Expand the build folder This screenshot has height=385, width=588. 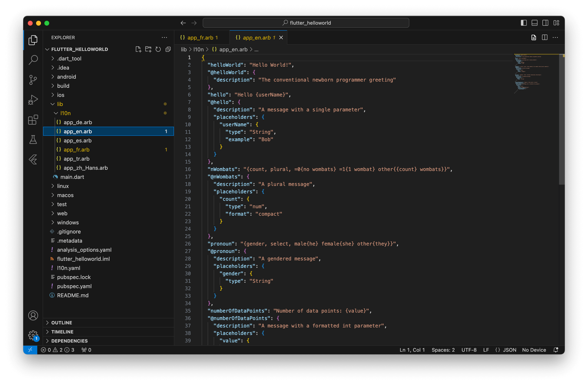coord(108,86)
